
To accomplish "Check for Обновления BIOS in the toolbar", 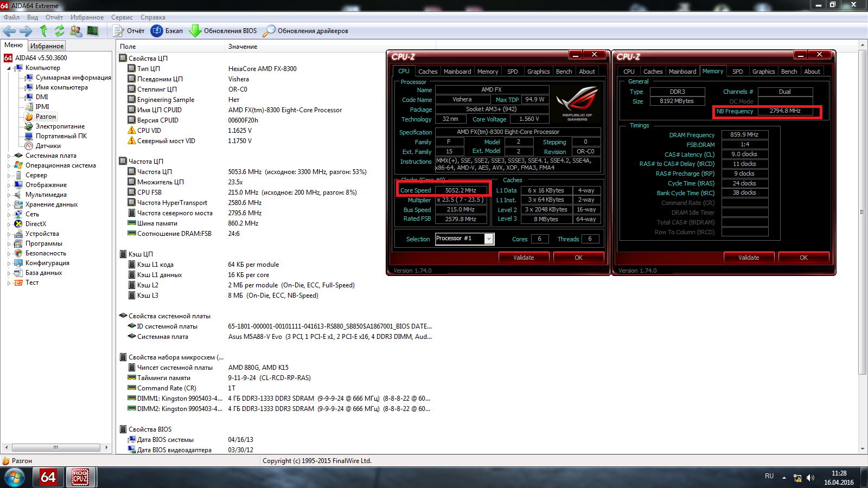I will (223, 31).
